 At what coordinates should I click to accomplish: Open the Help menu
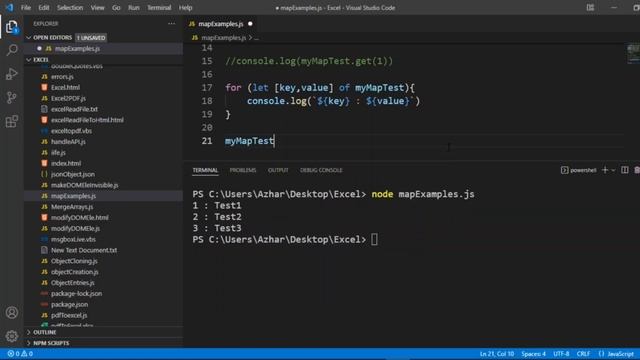[x=185, y=8]
